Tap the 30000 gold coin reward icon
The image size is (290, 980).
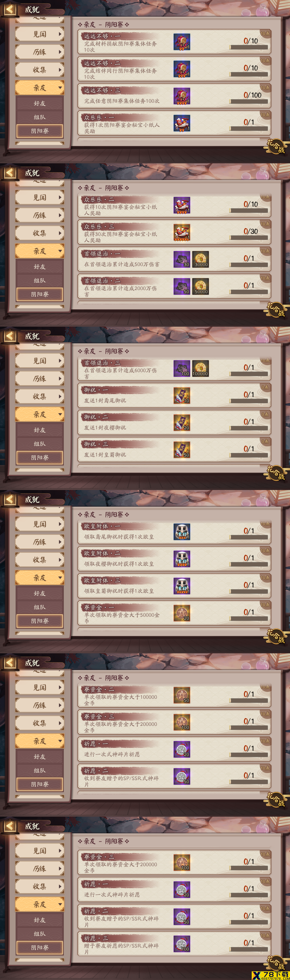[x=200, y=260]
